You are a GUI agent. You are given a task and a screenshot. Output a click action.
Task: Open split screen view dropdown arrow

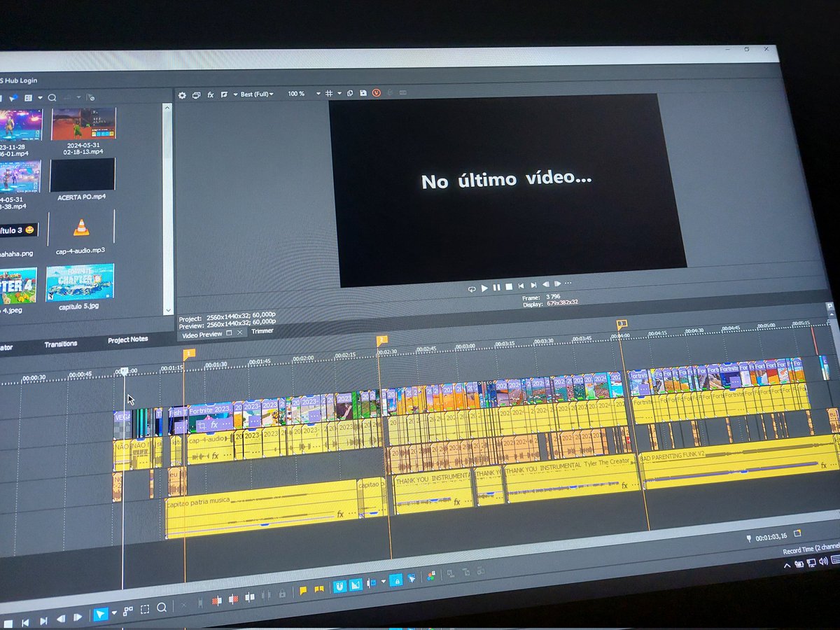click(x=235, y=94)
